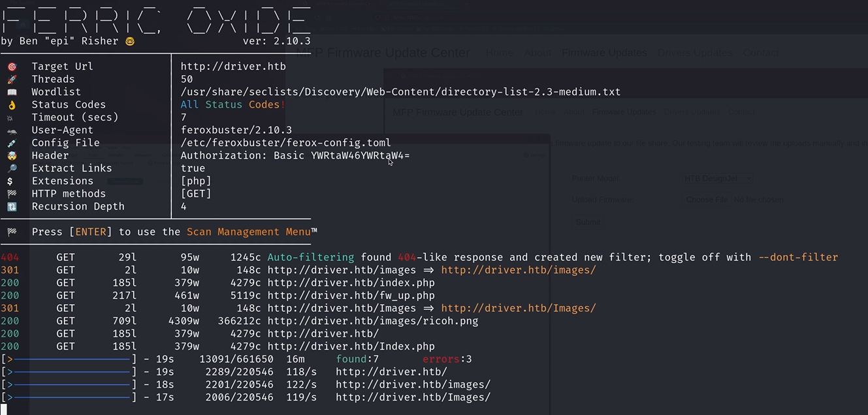This screenshot has width=868, height=415.
Task: Click the orange Scan Management Menu text
Action: pyautogui.click(x=249, y=232)
